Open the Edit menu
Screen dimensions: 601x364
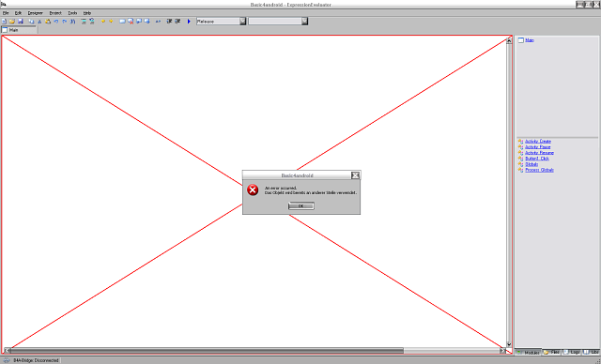18,13
